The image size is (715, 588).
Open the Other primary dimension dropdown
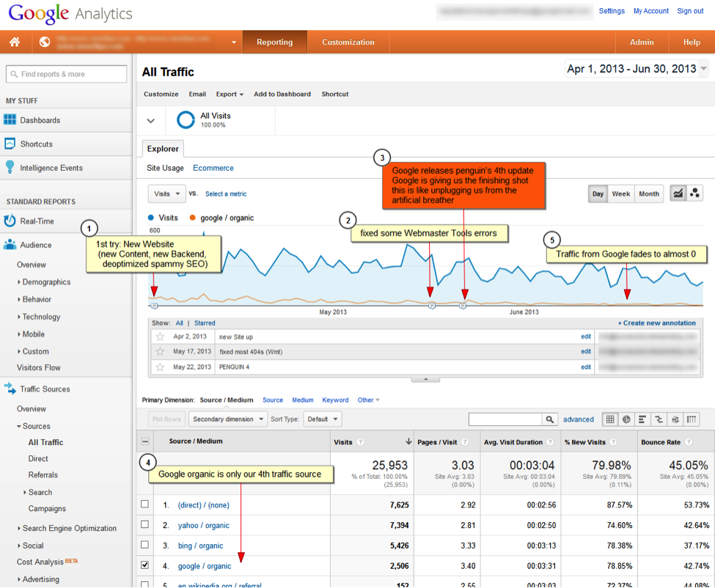click(368, 400)
